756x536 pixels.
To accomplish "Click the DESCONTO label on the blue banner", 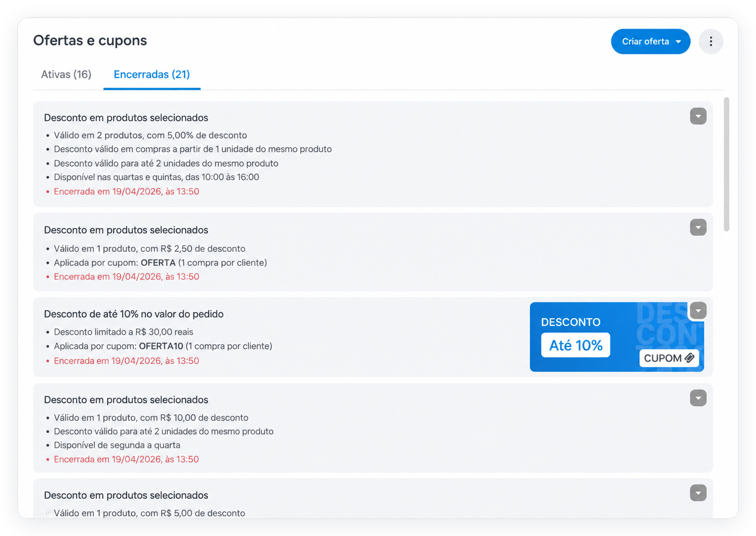I will point(571,322).
